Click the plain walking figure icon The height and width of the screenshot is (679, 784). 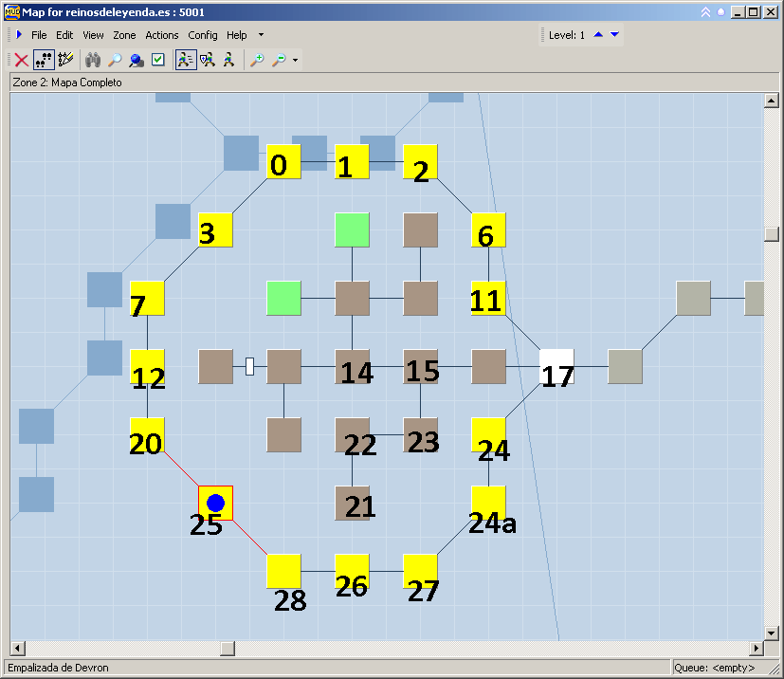228,60
